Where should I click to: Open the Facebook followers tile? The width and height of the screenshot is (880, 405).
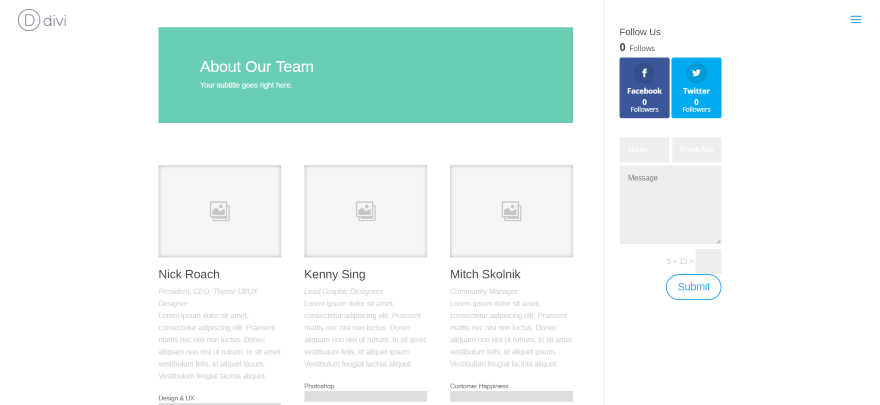[644, 88]
